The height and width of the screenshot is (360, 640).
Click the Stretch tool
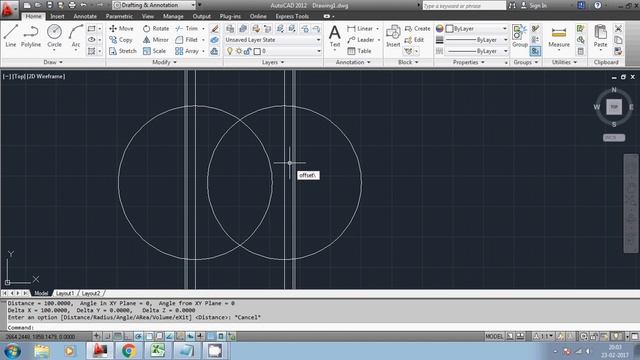(123, 51)
